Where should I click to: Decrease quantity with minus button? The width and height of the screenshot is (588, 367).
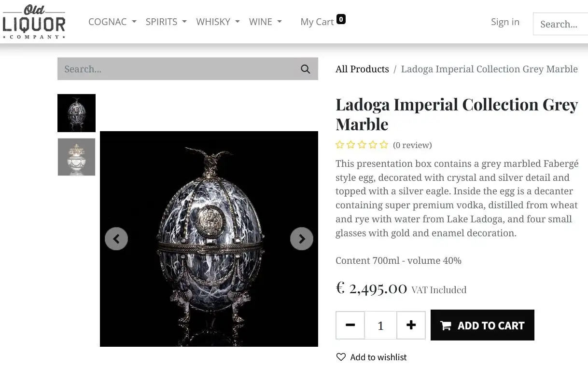pyautogui.click(x=350, y=326)
